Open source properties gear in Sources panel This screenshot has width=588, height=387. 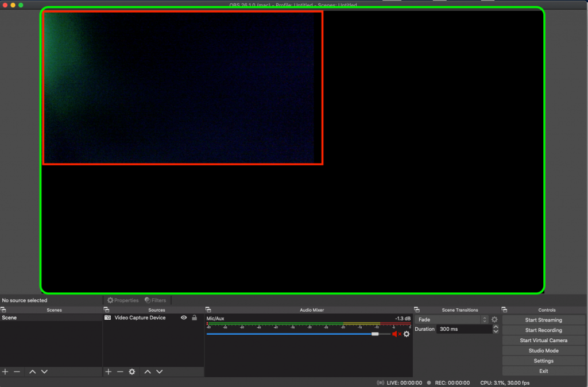(132, 372)
